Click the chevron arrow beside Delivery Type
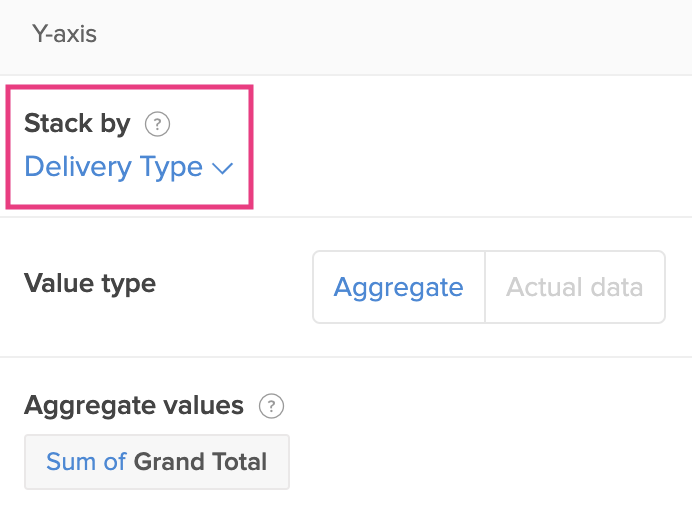The width and height of the screenshot is (692, 512). 222,168
